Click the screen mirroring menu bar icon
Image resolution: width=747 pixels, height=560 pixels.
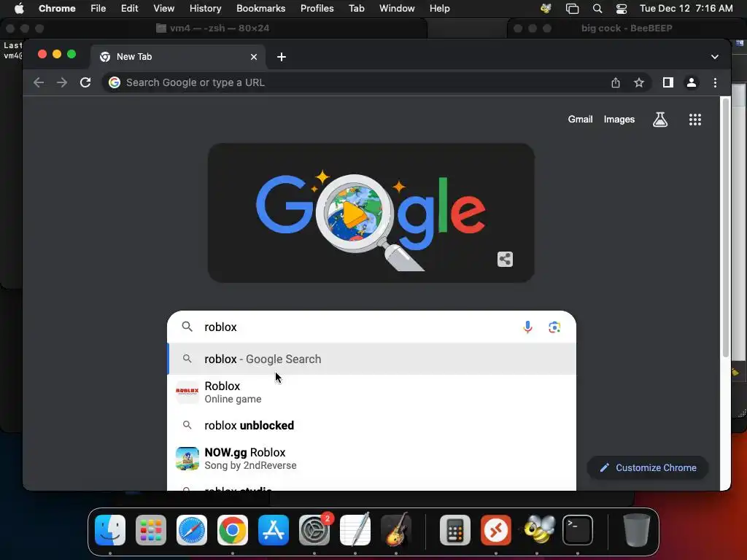point(572,8)
